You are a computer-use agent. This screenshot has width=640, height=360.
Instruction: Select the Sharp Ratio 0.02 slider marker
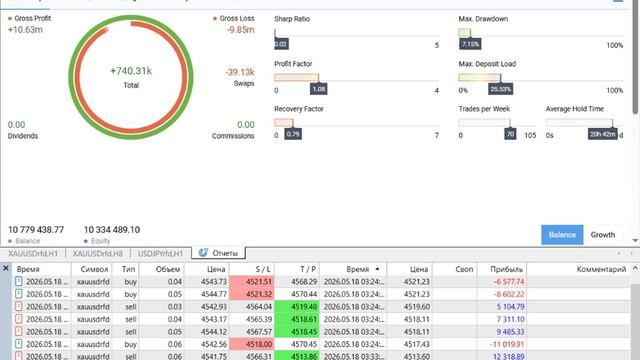[281, 44]
